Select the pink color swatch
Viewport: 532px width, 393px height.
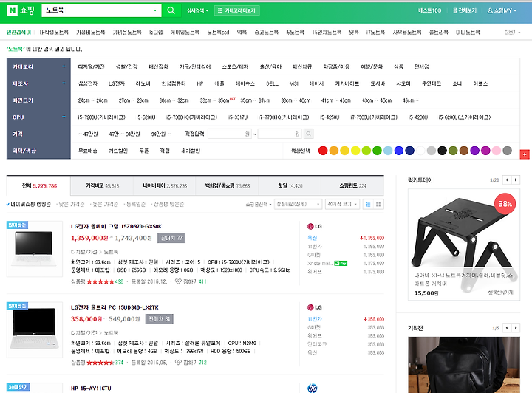tap(497, 151)
